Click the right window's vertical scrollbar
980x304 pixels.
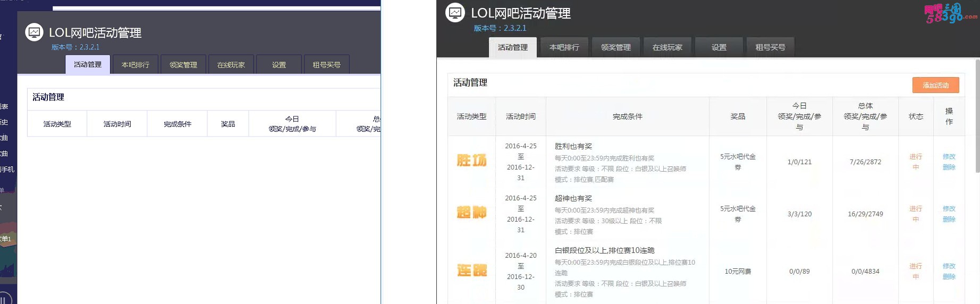977,116
